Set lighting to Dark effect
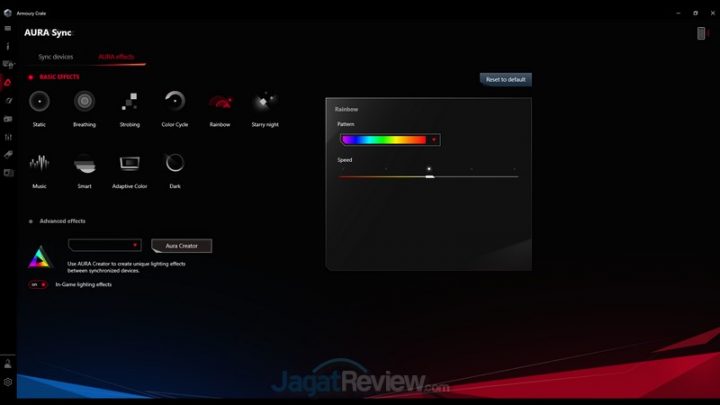Viewport: 720px width, 405px height. pyautogui.click(x=174, y=163)
